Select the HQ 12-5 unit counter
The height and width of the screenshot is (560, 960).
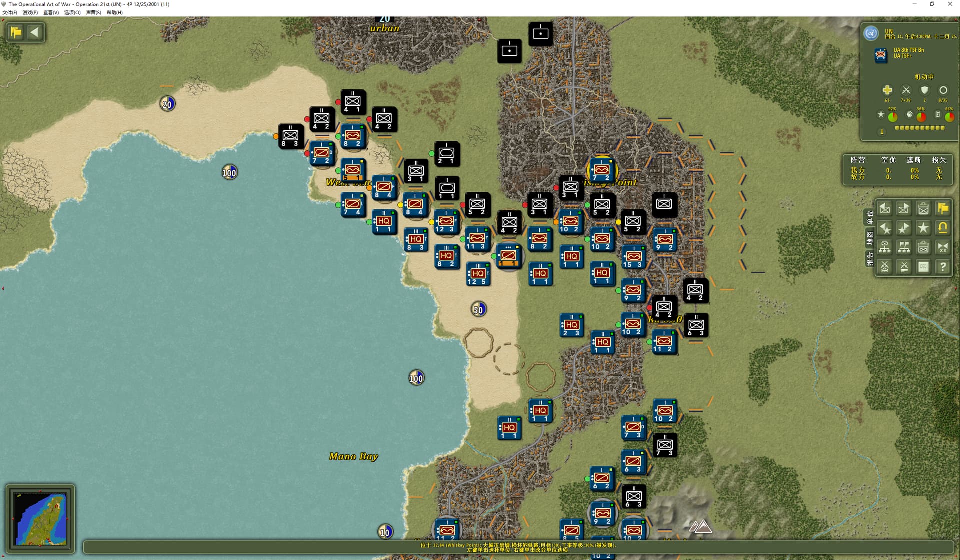477,274
